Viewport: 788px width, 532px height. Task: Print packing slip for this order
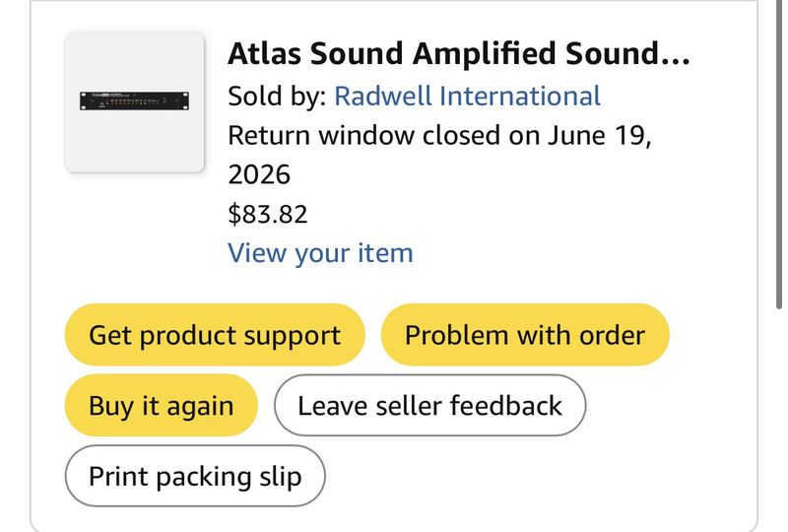[x=195, y=476]
